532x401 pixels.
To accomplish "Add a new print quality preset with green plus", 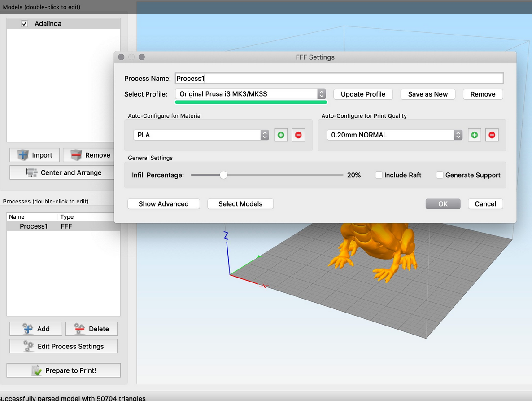I will (x=474, y=135).
